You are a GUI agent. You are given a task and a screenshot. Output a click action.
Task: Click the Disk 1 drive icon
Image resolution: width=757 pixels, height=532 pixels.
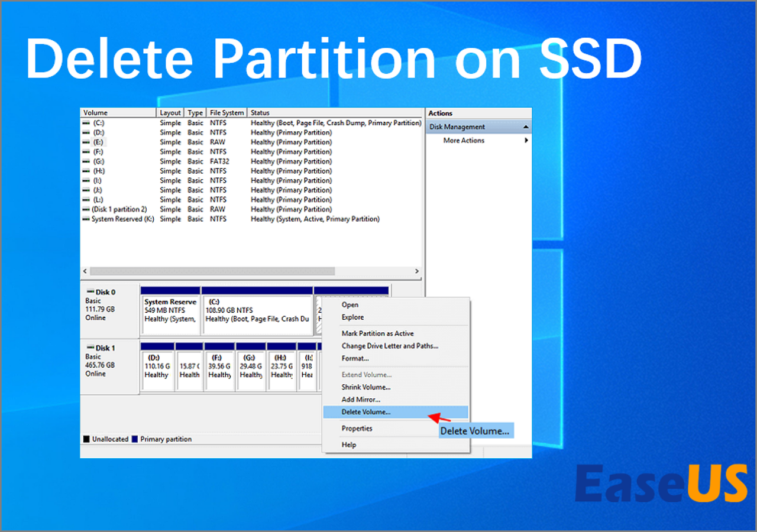tap(90, 348)
